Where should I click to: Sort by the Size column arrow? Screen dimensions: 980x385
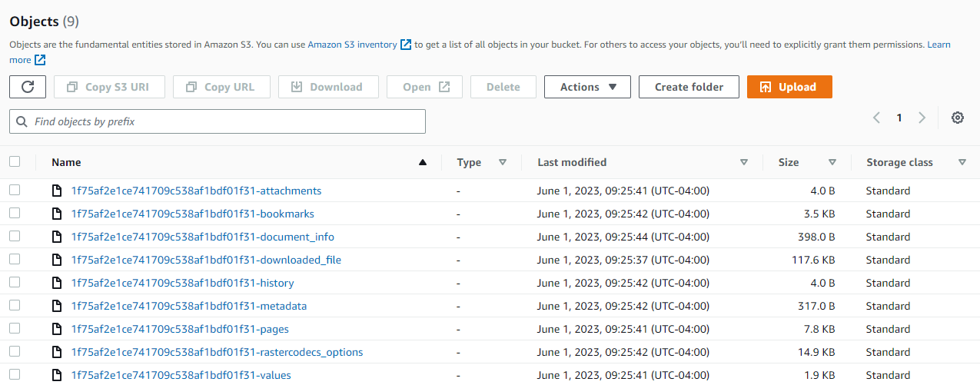[832, 162]
